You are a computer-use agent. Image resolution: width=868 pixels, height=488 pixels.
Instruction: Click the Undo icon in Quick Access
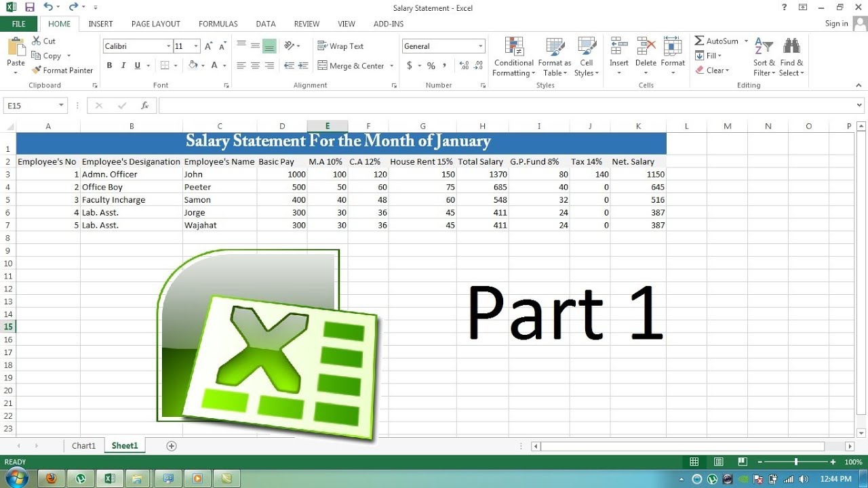[x=48, y=7]
